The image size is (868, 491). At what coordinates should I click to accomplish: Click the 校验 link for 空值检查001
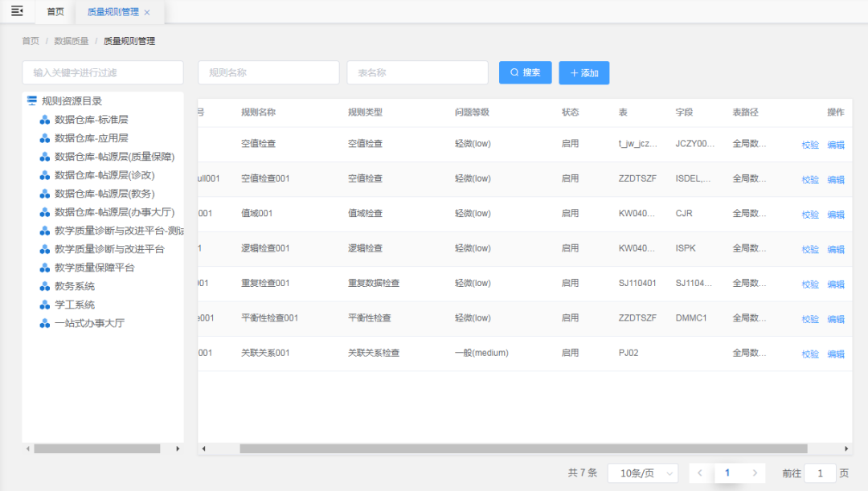click(x=809, y=179)
